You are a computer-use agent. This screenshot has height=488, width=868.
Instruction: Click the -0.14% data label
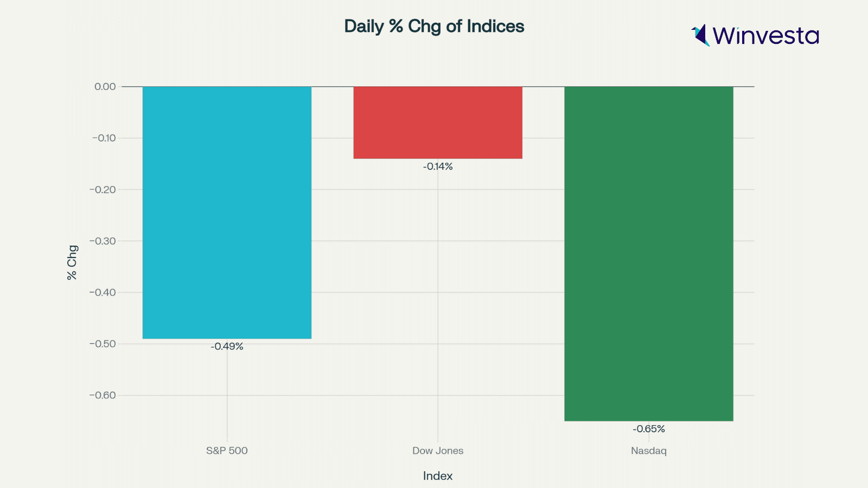pyautogui.click(x=438, y=166)
